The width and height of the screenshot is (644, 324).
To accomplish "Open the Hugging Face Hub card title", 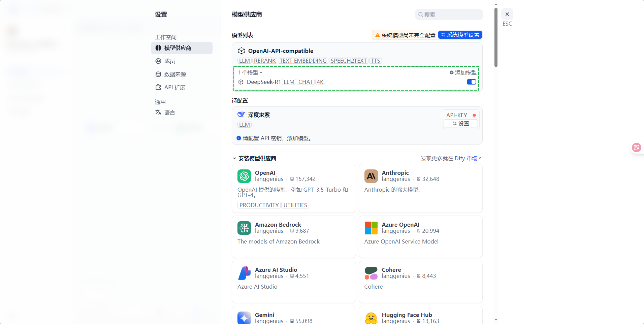I will (407, 315).
